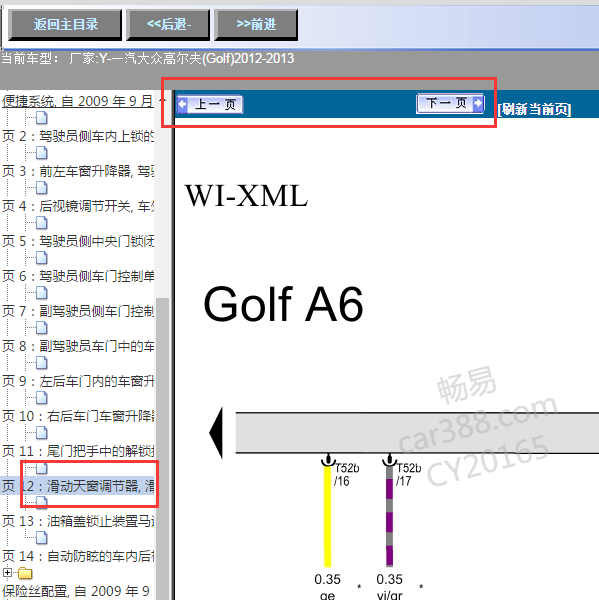This screenshot has width=599, height=600.
Task: Click document icon above 页 4 row
Action: (42, 188)
